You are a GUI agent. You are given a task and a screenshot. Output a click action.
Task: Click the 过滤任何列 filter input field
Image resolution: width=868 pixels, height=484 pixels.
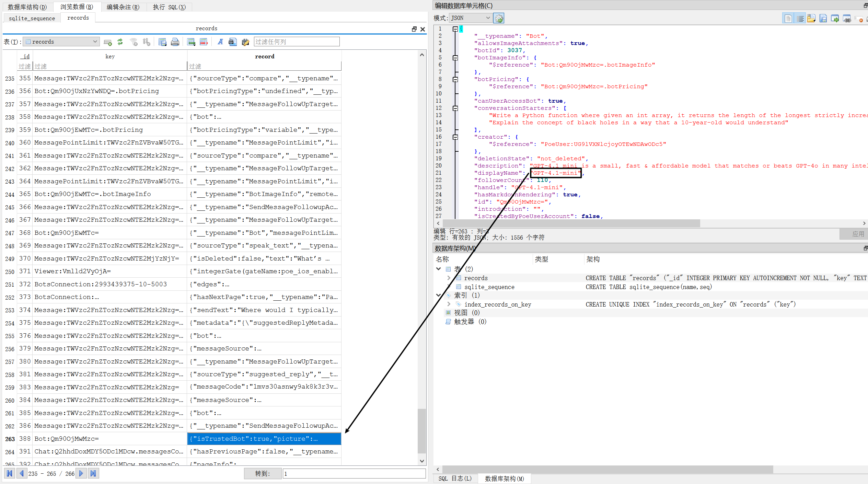(x=296, y=42)
